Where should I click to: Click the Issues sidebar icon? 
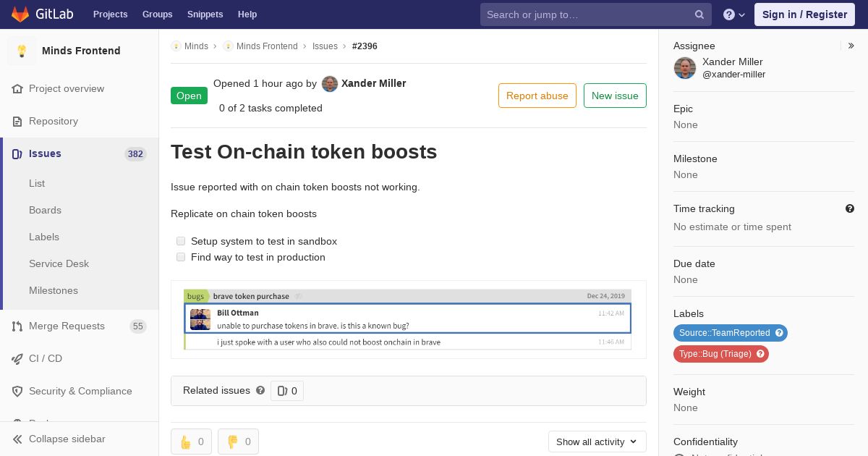[x=17, y=154]
